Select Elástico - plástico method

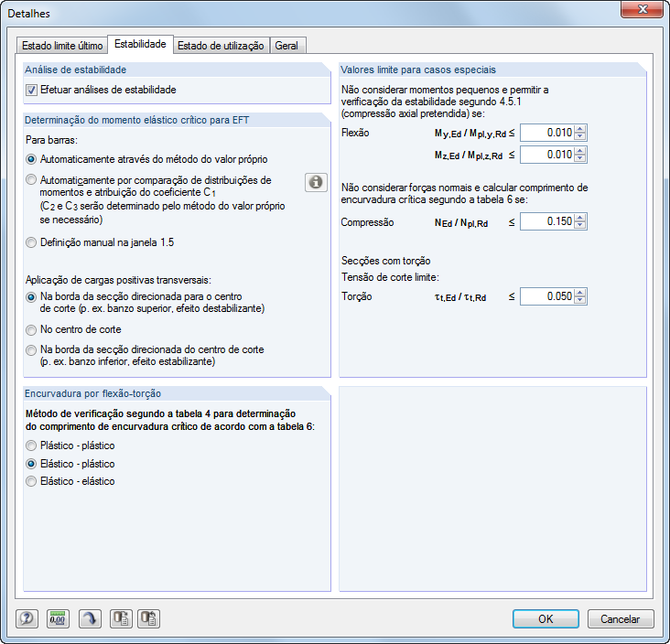[x=31, y=464]
